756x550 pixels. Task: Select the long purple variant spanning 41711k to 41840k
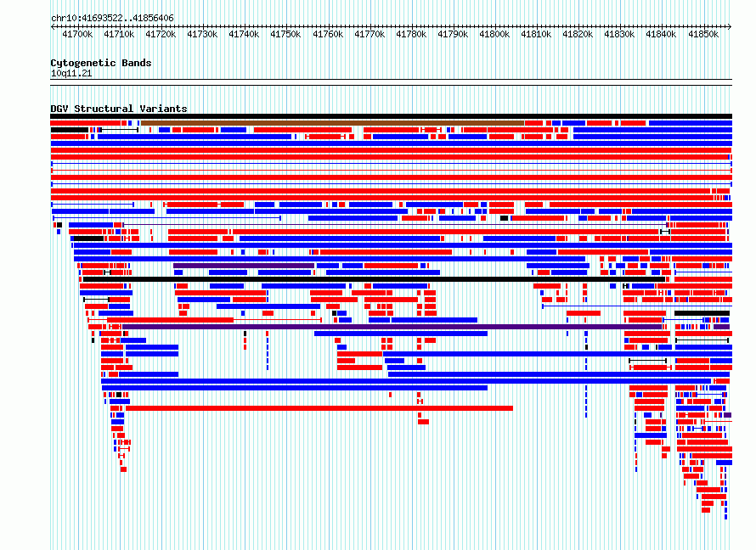click(x=392, y=327)
